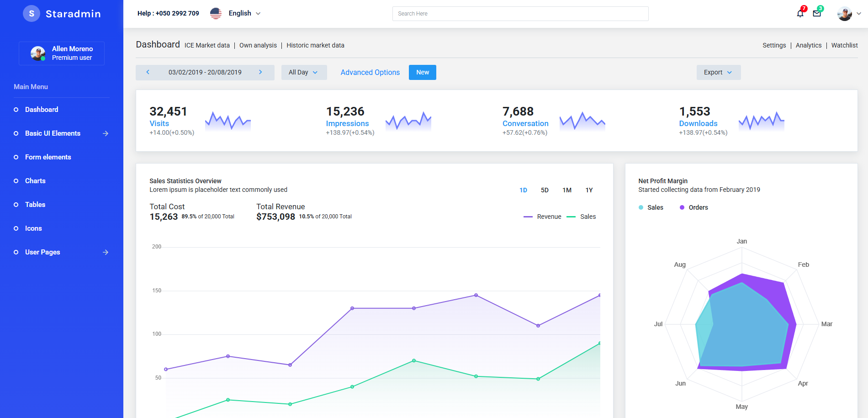Open the Export dropdown
This screenshot has height=418, width=868.
[719, 72]
